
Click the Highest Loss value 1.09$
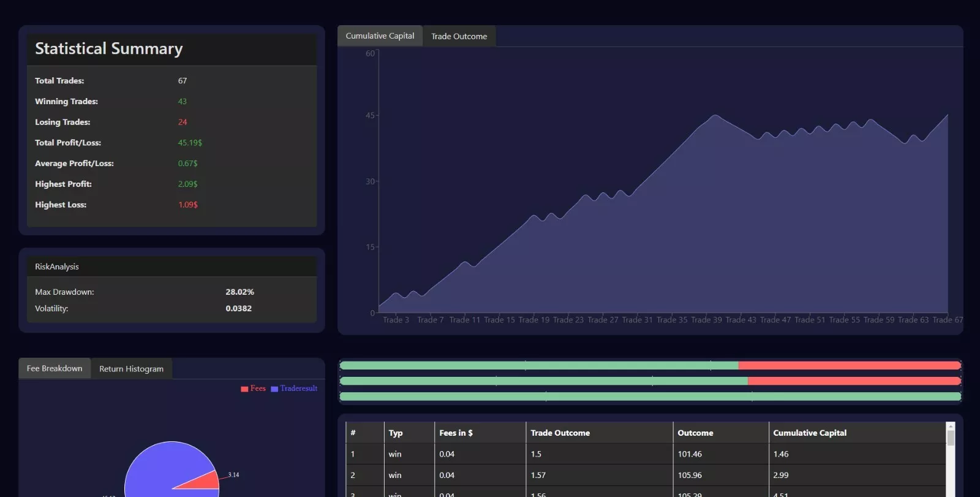[x=188, y=205]
